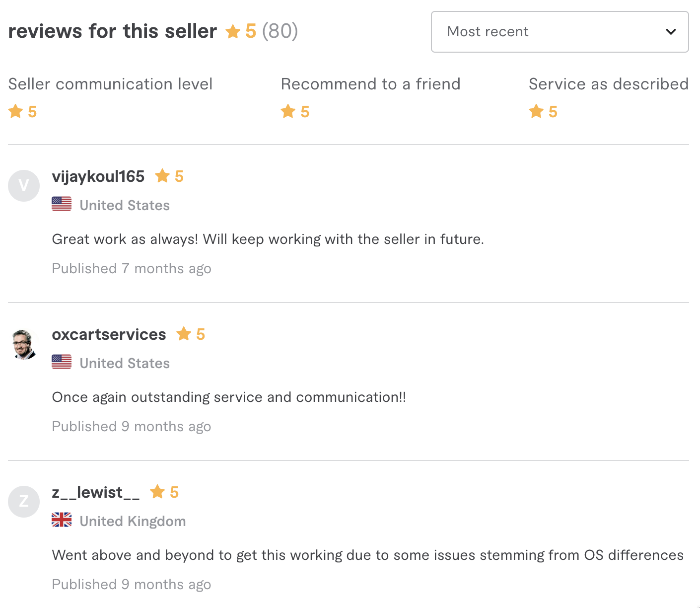Click oxcartservices' profile photo
Image resolution: width=700 pixels, height=608 pixels.
[23, 344]
